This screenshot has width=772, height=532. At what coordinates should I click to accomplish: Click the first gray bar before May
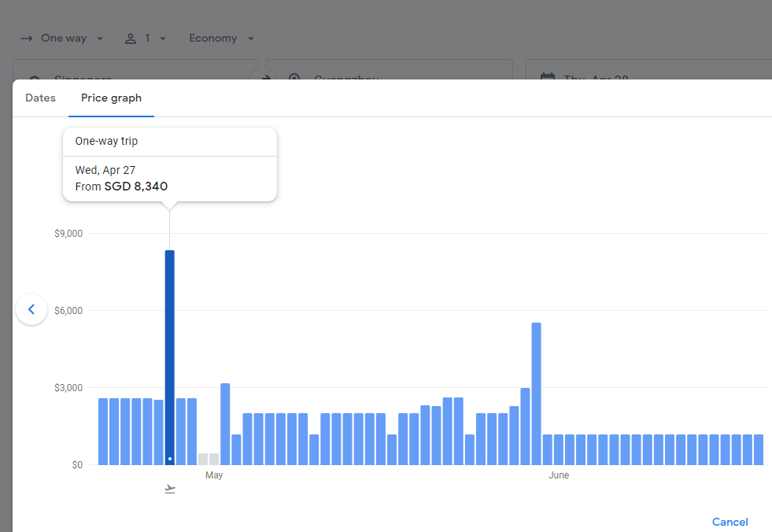[x=203, y=459]
